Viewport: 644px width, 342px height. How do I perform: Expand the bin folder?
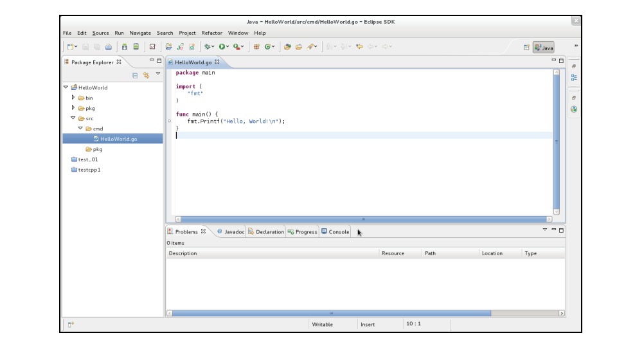[x=73, y=98]
